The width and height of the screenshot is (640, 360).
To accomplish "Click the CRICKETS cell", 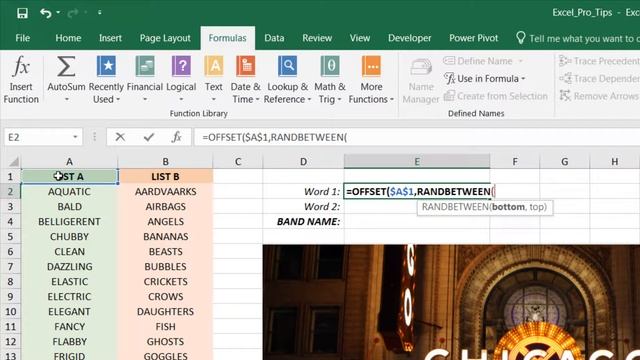I will (x=165, y=282).
